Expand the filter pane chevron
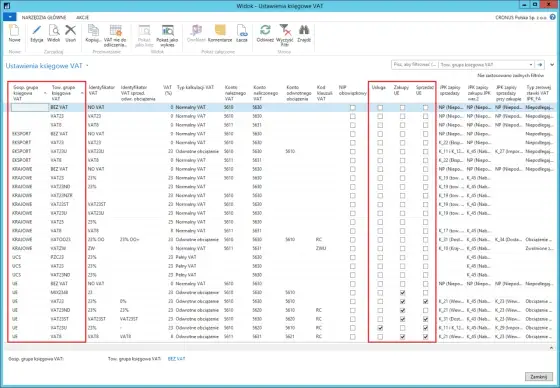 [x=552, y=65]
